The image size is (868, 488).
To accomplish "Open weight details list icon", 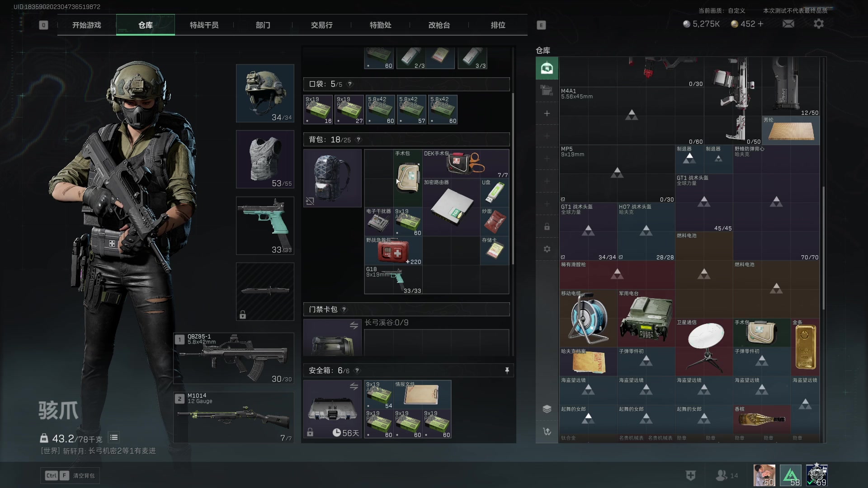I will (x=114, y=437).
